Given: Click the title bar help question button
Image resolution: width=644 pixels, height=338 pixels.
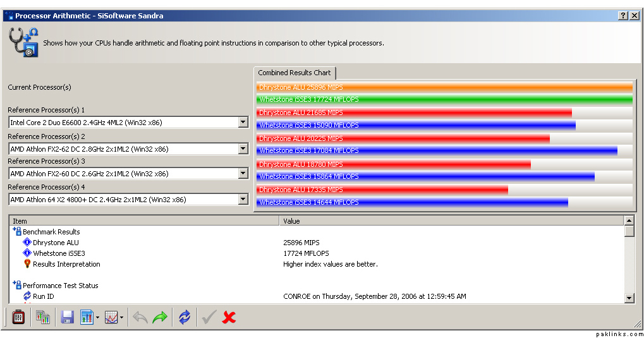Looking at the screenshot, I should pyautogui.click(x=623, y=16).
